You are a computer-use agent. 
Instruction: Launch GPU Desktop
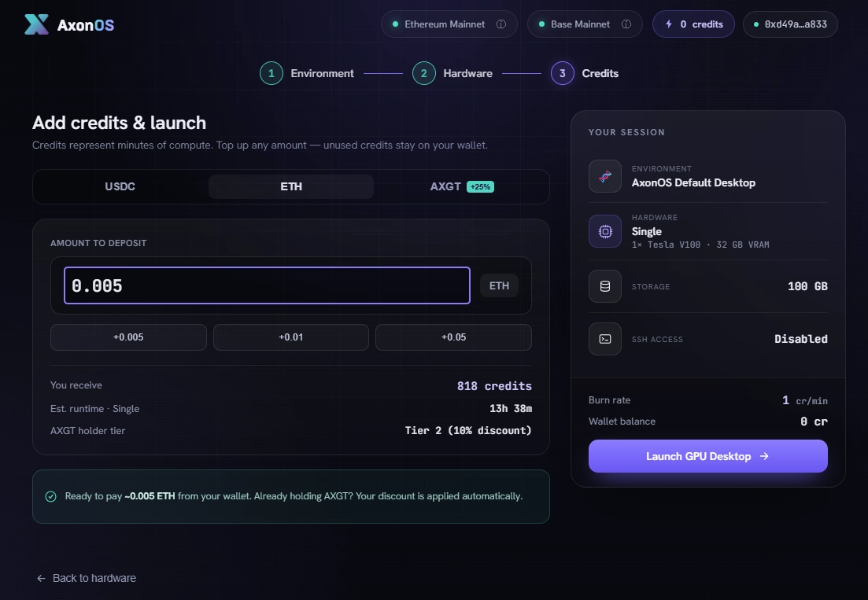tap(708, 456)
